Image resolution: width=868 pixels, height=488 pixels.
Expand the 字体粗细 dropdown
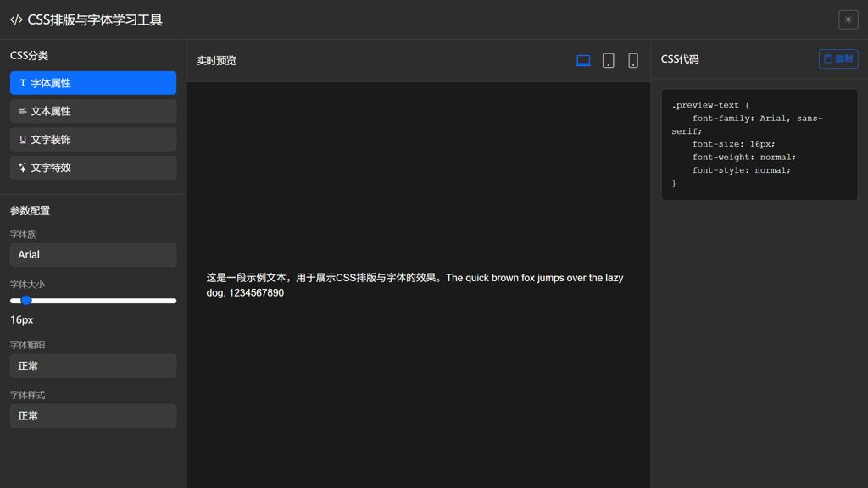[93, 366]
